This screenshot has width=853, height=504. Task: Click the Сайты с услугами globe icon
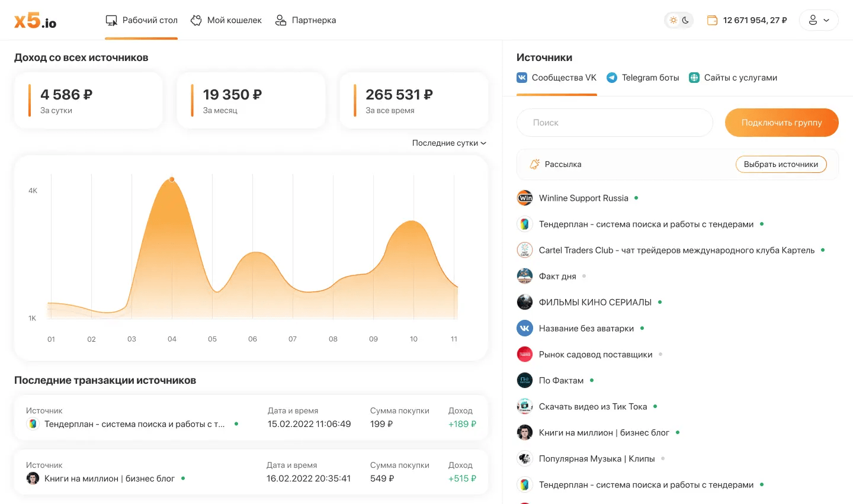pyautogui.click(x=693, y=77)
